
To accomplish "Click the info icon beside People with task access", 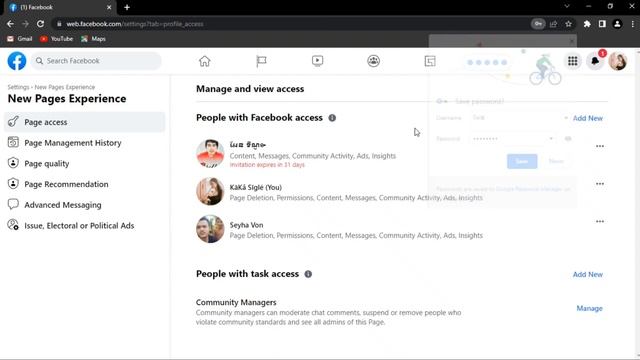I will [308, 274].
